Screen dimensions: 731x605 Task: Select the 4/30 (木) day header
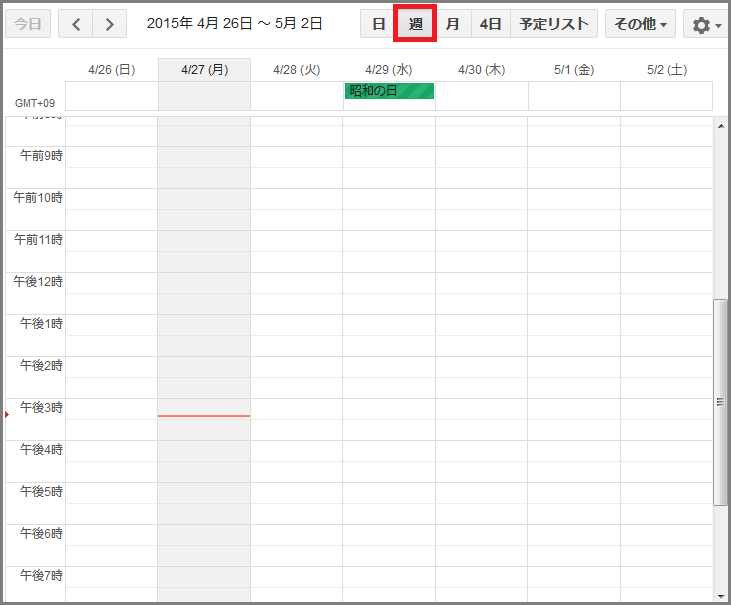482,70
